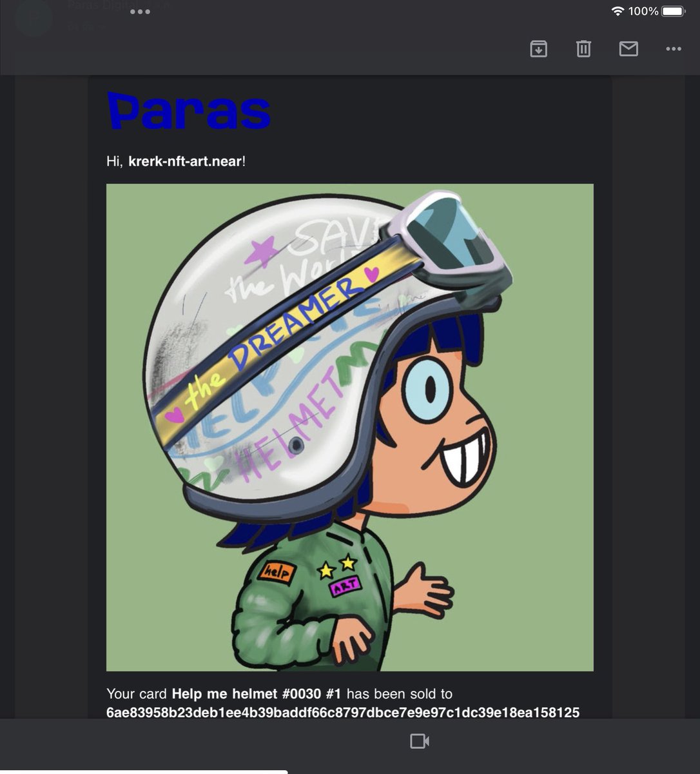This screenshot has height=774, width=700.
Task: Tap the iPad multitasking three-dot control
Action: coord(140,12)
